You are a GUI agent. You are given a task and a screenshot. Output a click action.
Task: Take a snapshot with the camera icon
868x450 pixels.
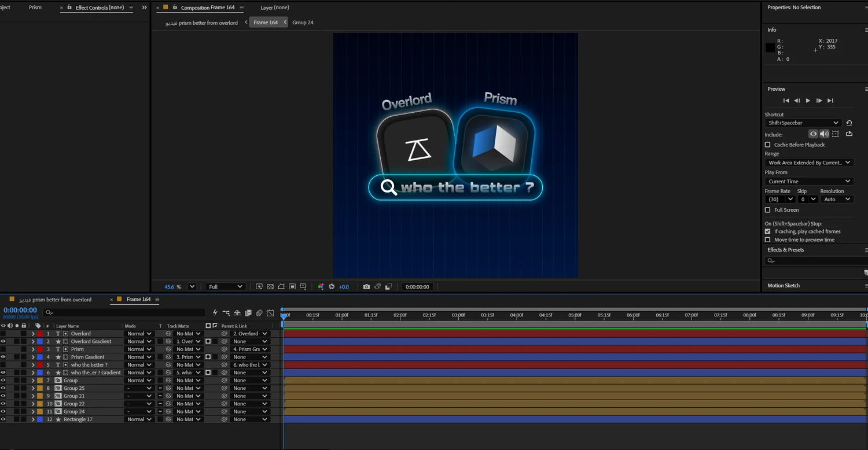[366, 287]
